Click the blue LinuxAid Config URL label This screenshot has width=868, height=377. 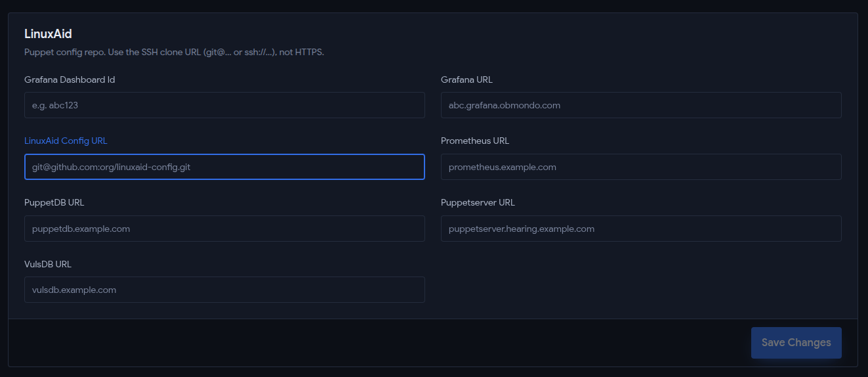tap(66, 141)
